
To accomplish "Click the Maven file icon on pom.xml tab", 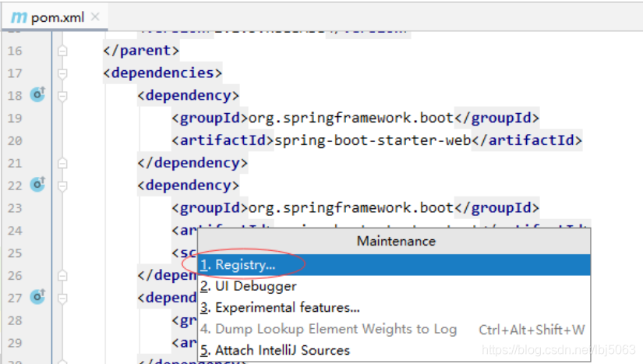I will tap(19, 17).
